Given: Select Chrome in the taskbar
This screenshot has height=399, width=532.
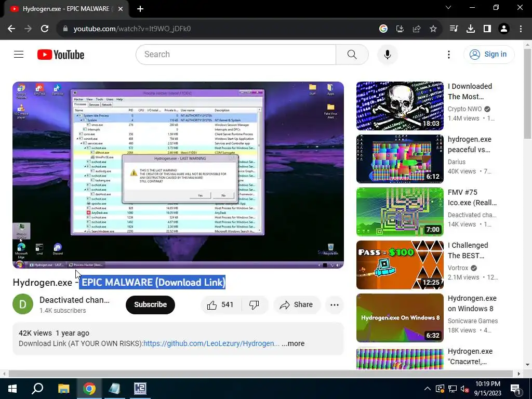Looking at the screenshot, I should (x=89, y=389).
